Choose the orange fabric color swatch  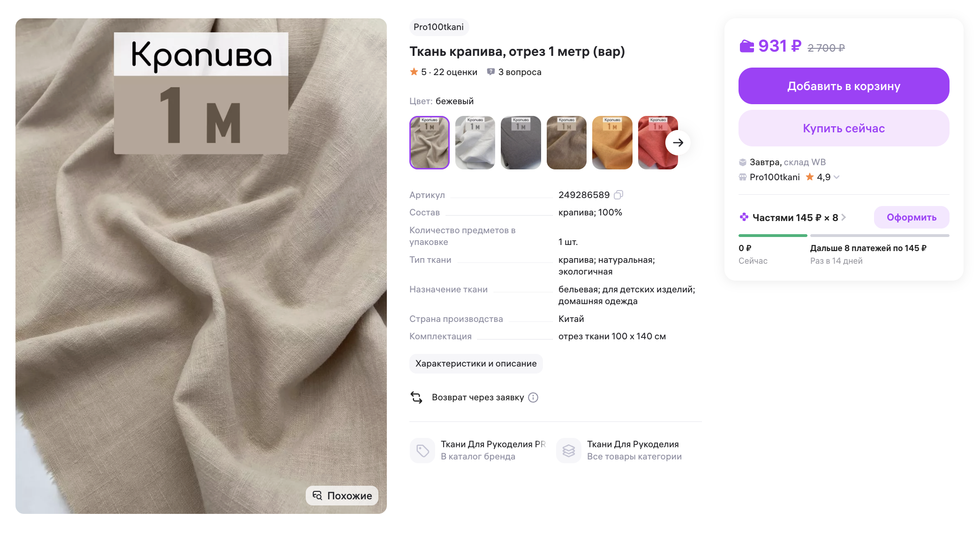pos(612,143)
